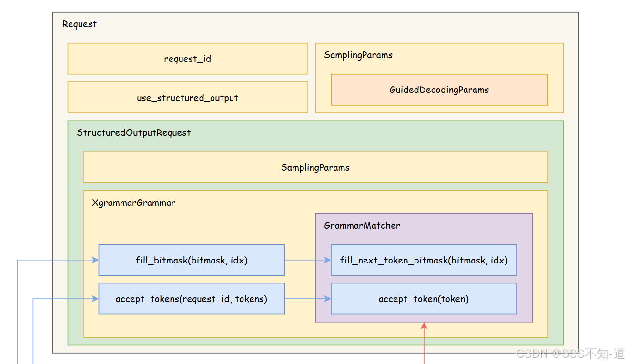627x364 pixels.
Task: Select the inner SamplingParams bar
Action: (x=315, y=167)
